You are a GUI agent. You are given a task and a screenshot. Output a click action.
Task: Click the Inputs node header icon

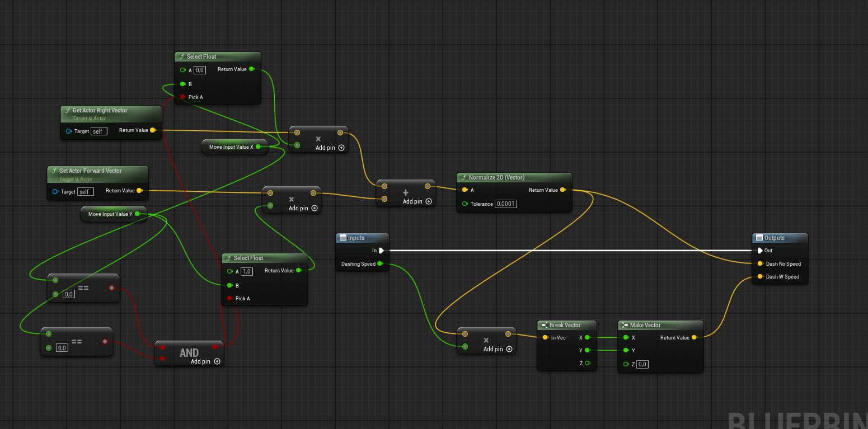(342, 238)
